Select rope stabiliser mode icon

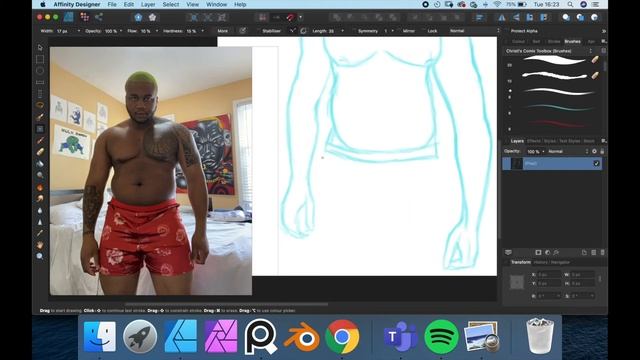pos(293,31)
